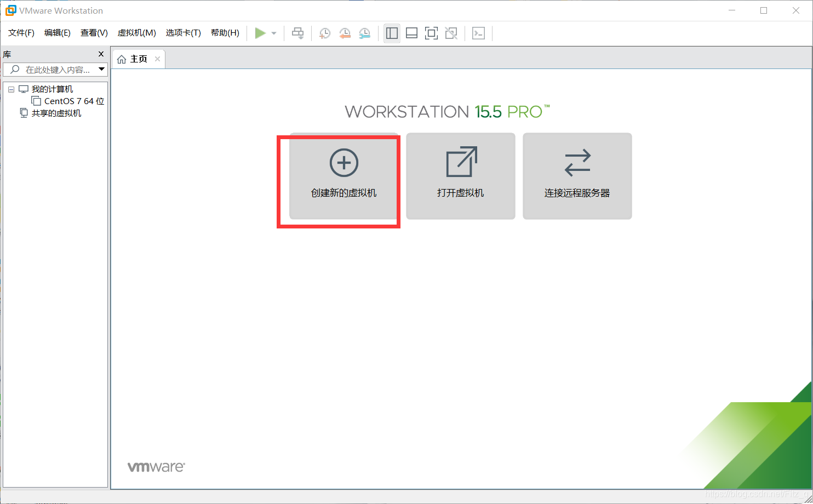The height and width of the screenshot is (504, 813).
Task: Open the power options dropdown arrow
Action: click(x=274, y=33)
